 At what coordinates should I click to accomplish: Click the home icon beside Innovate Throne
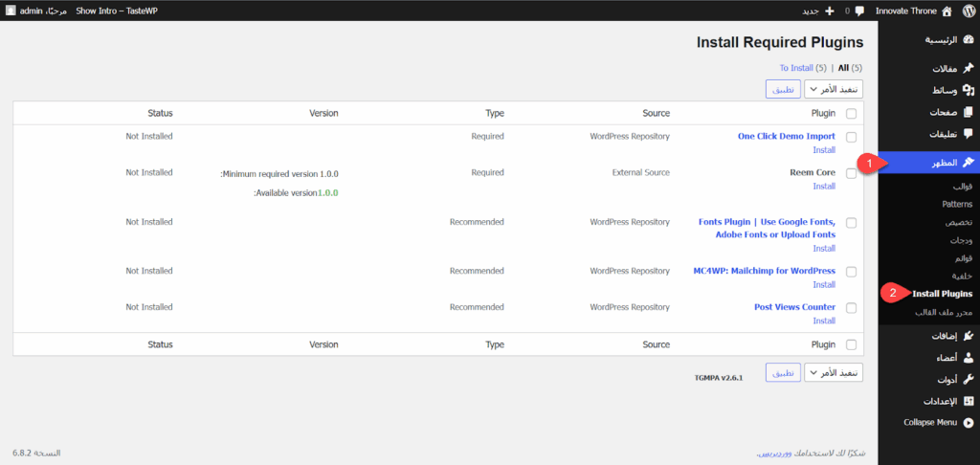tap(947, 11)
